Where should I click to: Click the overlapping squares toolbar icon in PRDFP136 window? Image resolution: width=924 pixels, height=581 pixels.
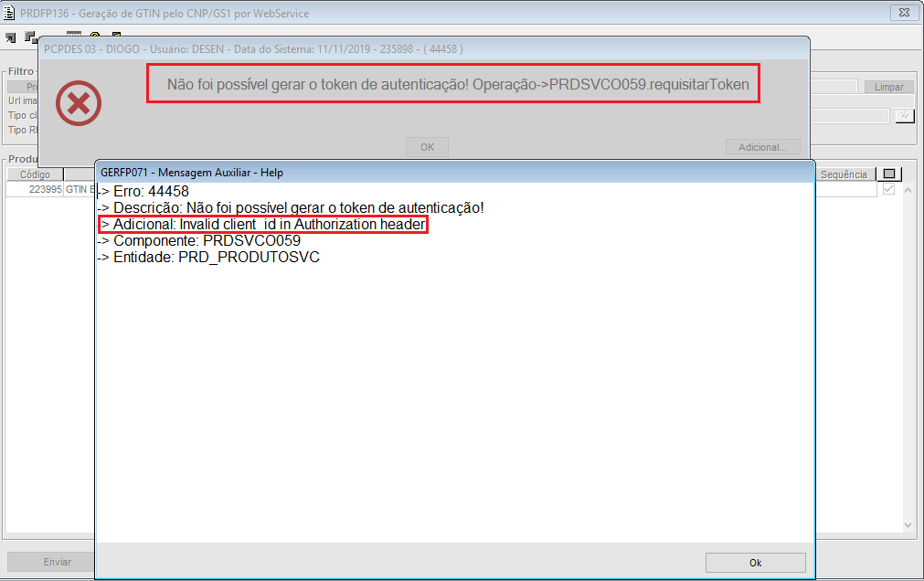(x=30, y=37)
